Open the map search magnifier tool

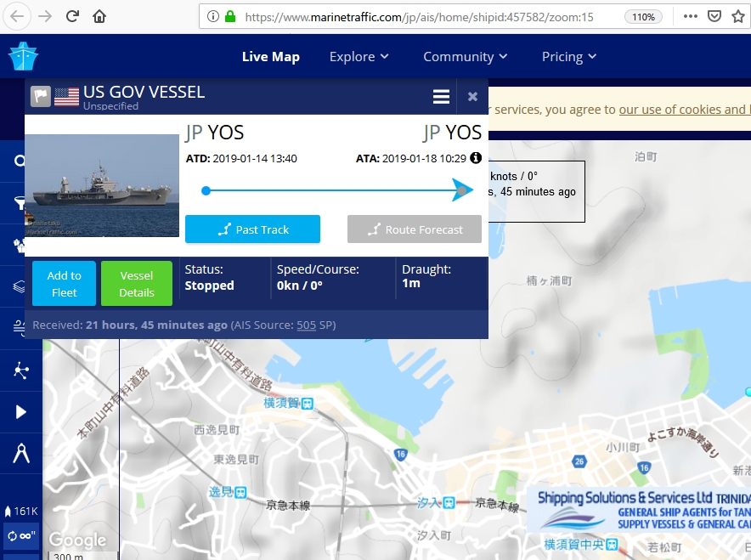point(20,161)
